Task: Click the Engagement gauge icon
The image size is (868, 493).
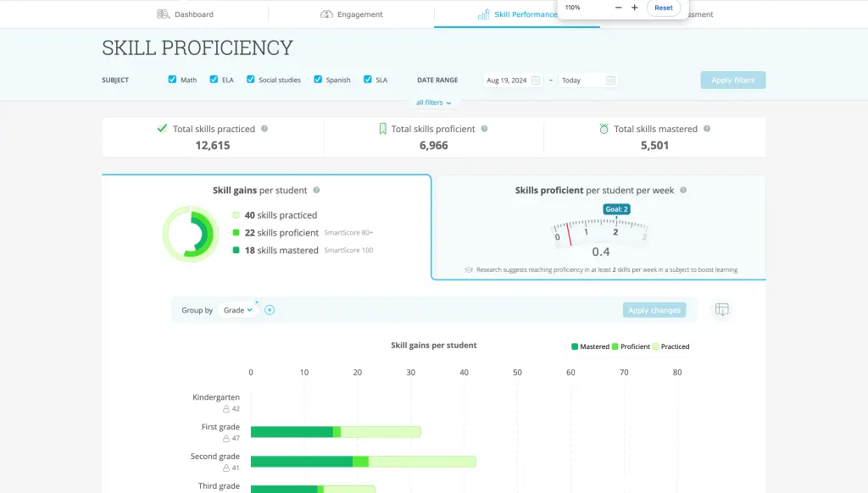Action: click(x=326, y=14)
